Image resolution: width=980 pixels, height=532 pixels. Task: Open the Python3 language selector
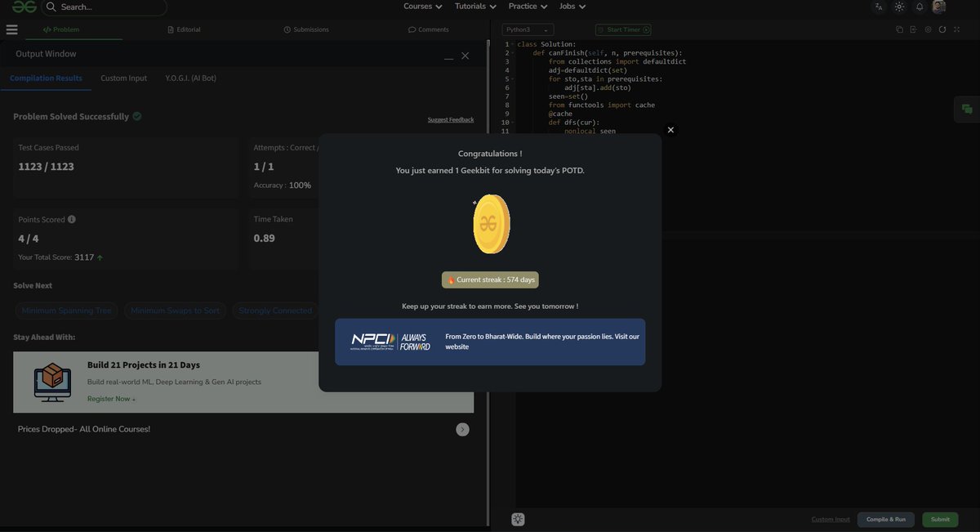pyautogui.click(x=528, y=29)
